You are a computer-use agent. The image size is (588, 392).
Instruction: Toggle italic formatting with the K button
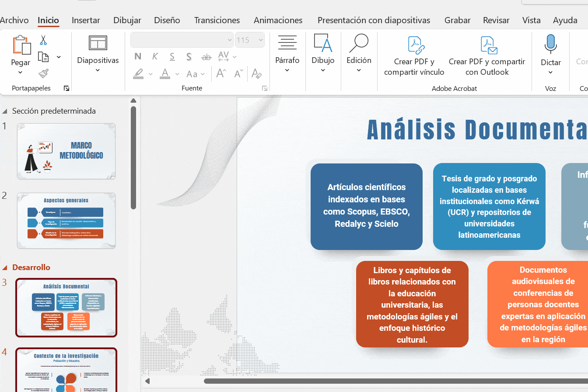(x=155, y=56)
